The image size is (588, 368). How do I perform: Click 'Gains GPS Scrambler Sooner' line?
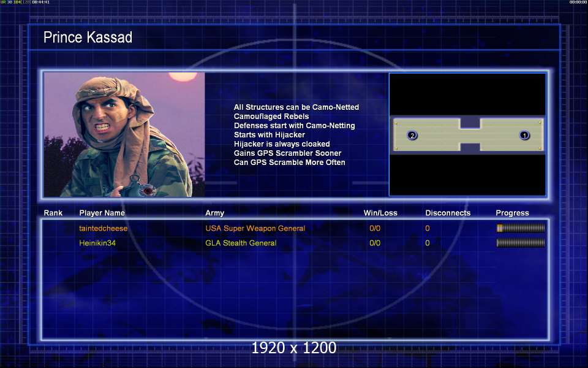[x=287, y=153]
